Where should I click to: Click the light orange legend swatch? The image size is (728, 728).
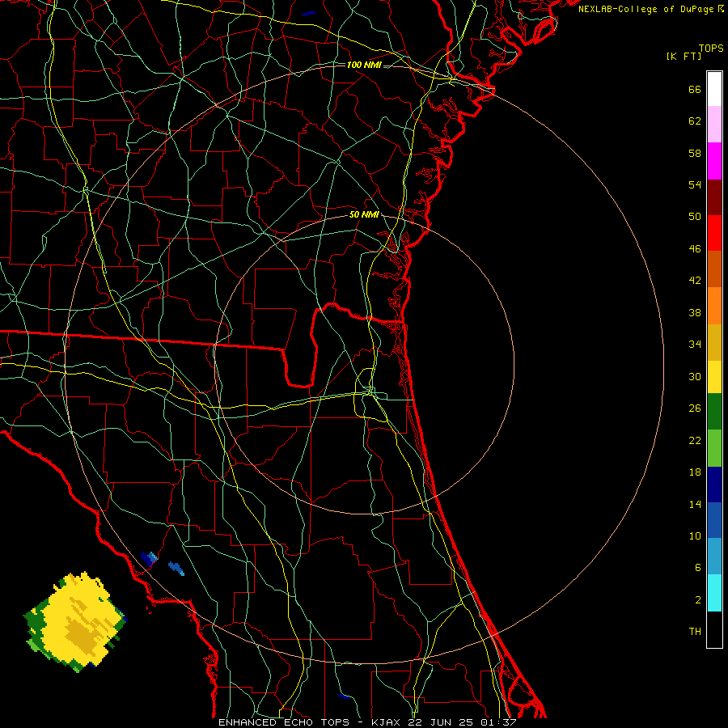[714, 306]
